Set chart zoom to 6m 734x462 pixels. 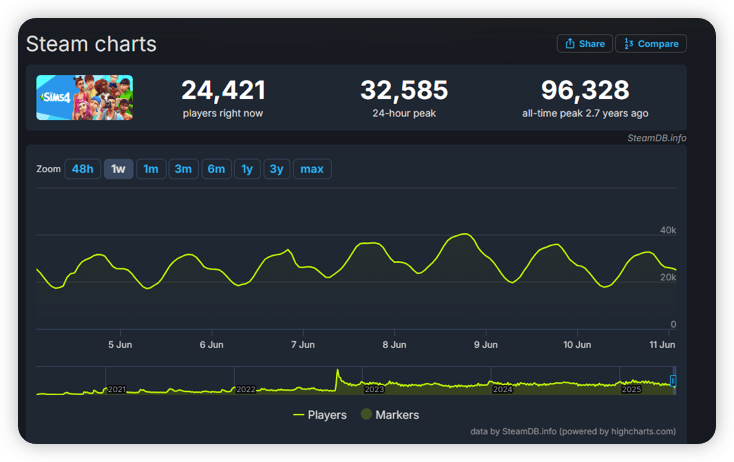click(x=216, y=169)
